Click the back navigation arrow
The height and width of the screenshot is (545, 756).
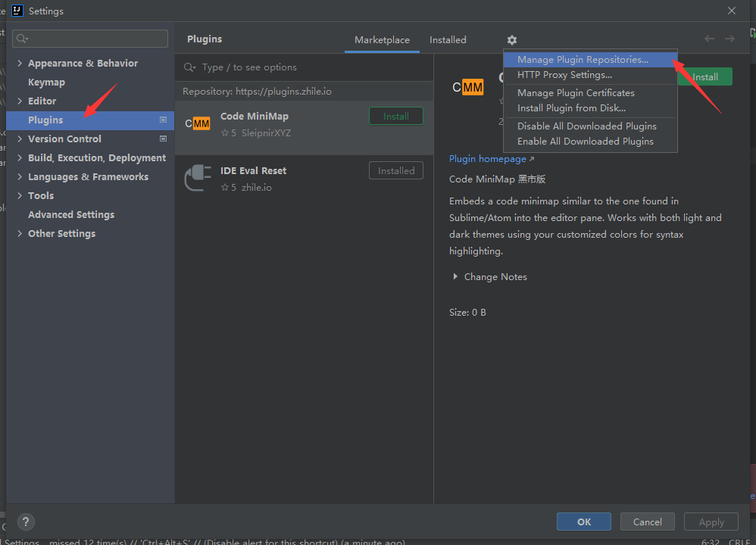[x=709, y=39]
